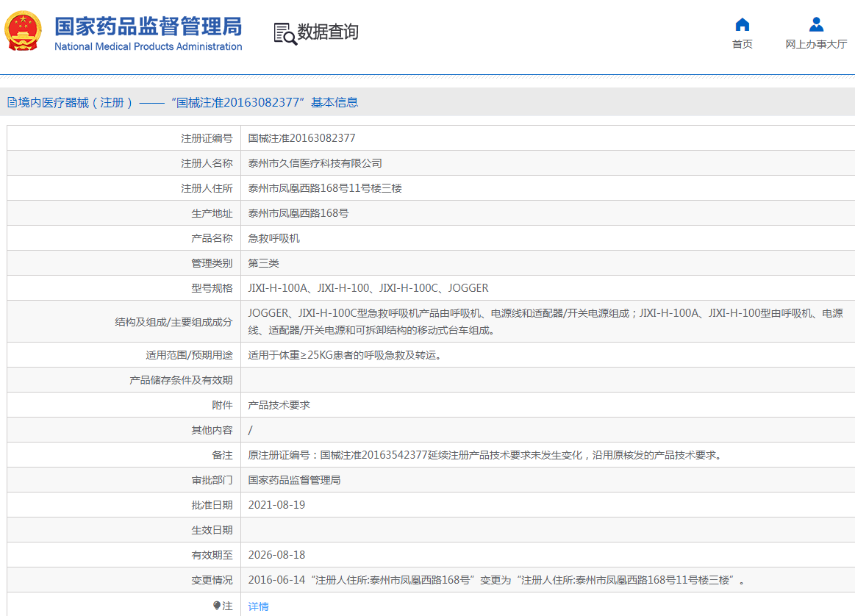The width and height of the screenshot is (855, 616).
Task: Go to 首页 via its text label
Action: tap(743, 44)
